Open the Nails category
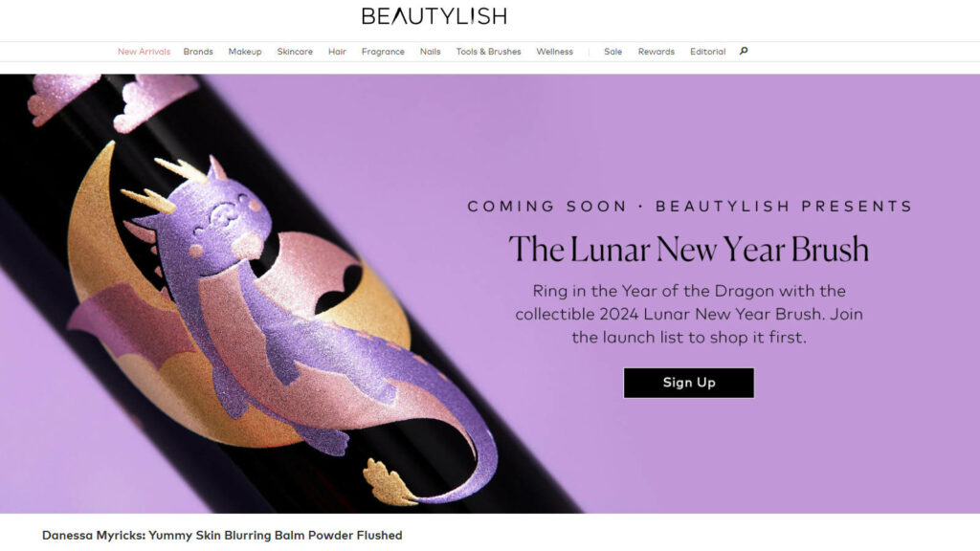 click(x=430, y=52)
